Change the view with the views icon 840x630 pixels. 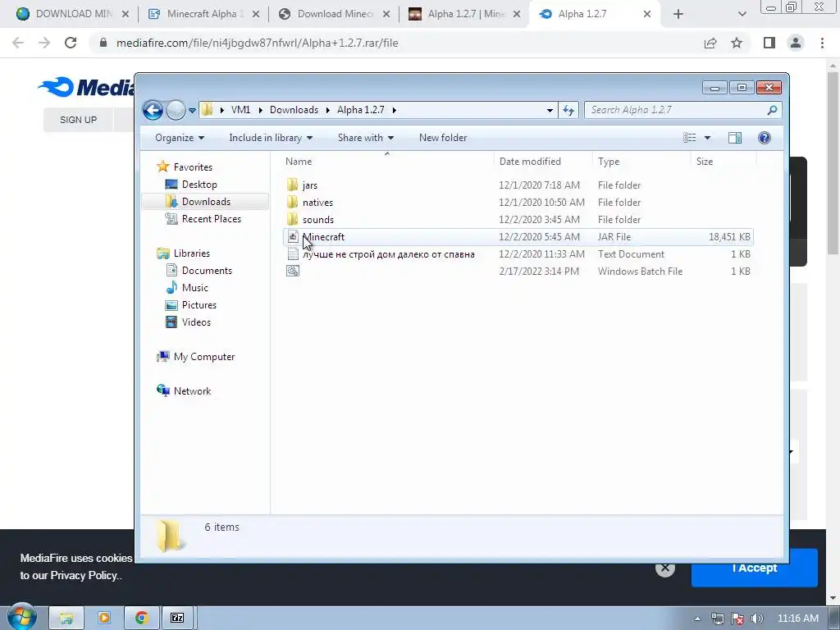[689, 138]
